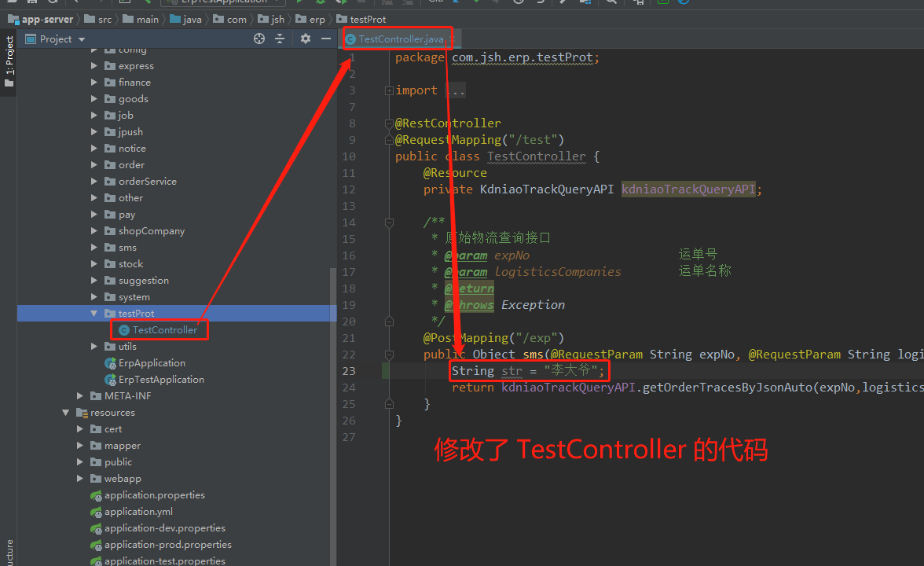
Task: Select the stock package
Action: [x=130, y=264]
